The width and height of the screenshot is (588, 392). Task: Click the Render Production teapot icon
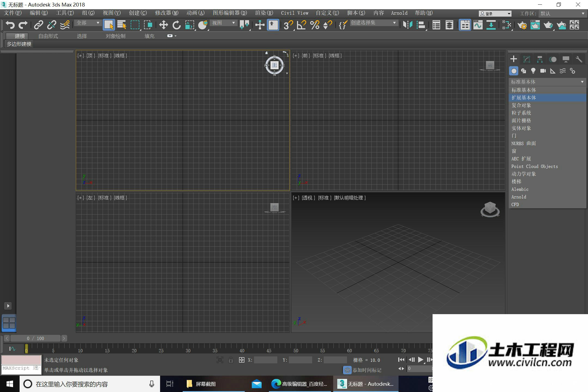coord(548,25)
